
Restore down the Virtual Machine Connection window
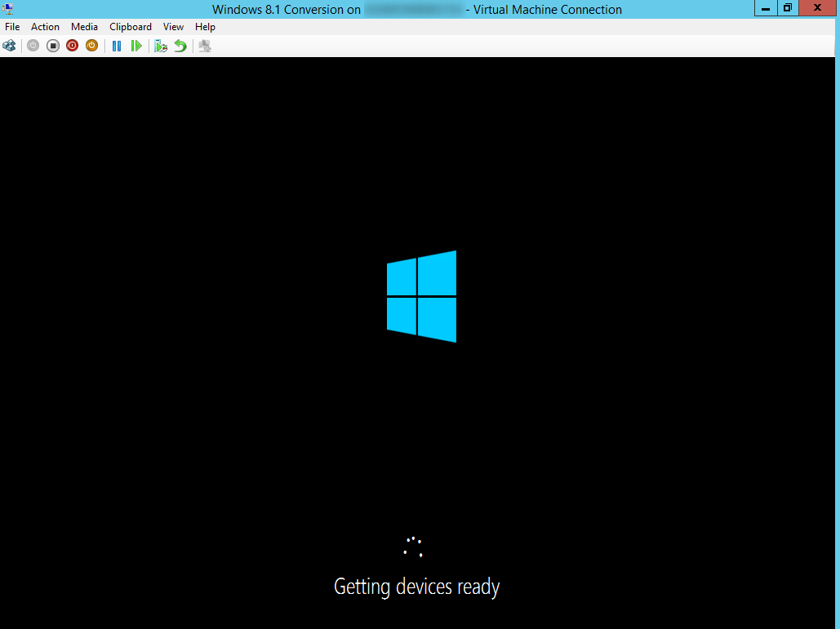pos(788,8)
